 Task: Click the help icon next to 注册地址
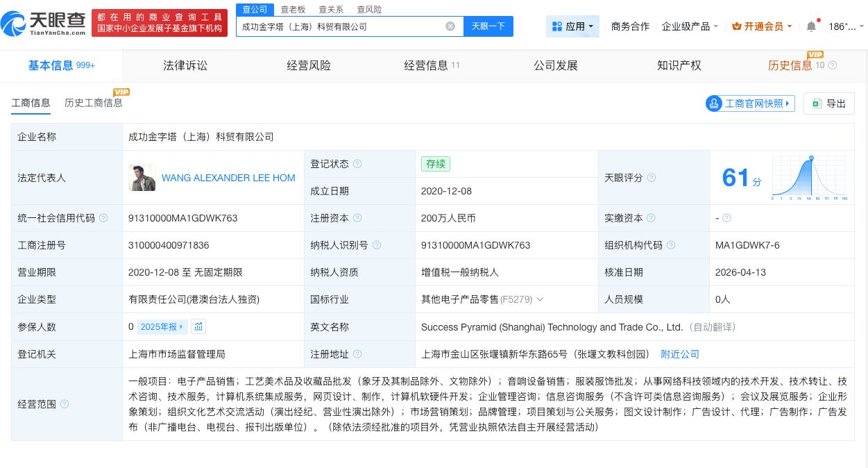tap(357, 354)
